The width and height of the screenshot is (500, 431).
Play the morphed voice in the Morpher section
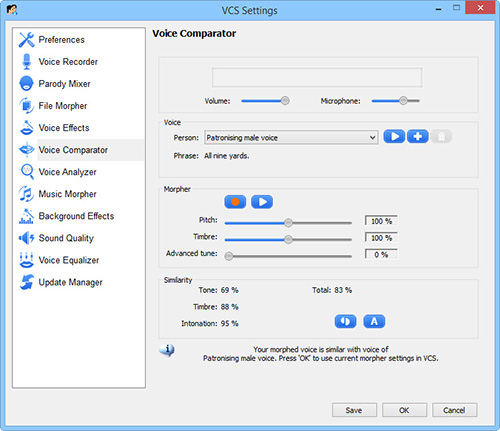[x=262, y=202]
